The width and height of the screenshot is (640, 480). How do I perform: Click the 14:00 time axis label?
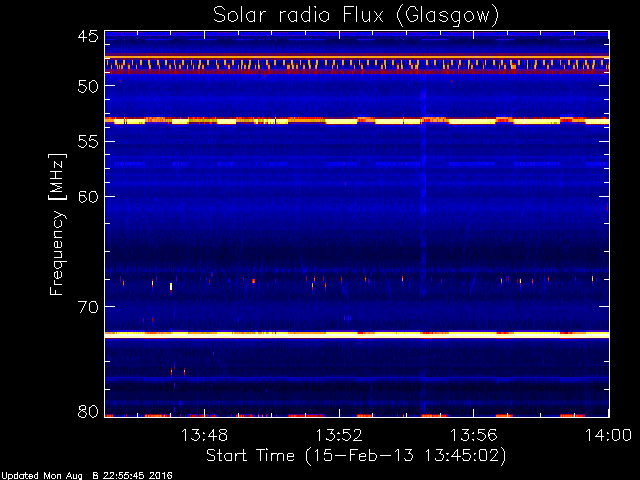(608, 435)
